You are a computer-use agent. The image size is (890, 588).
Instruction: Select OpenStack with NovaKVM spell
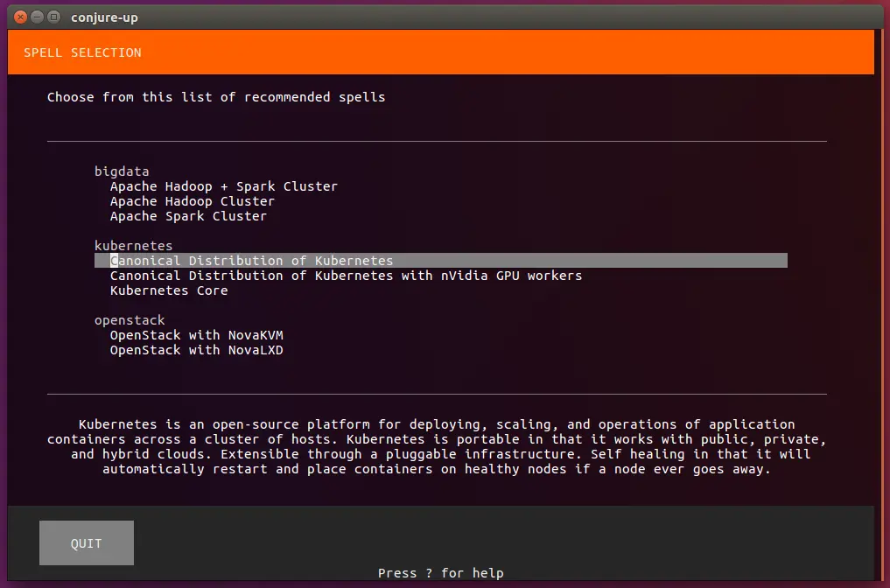pyautogui.click(x=196, y=335)
